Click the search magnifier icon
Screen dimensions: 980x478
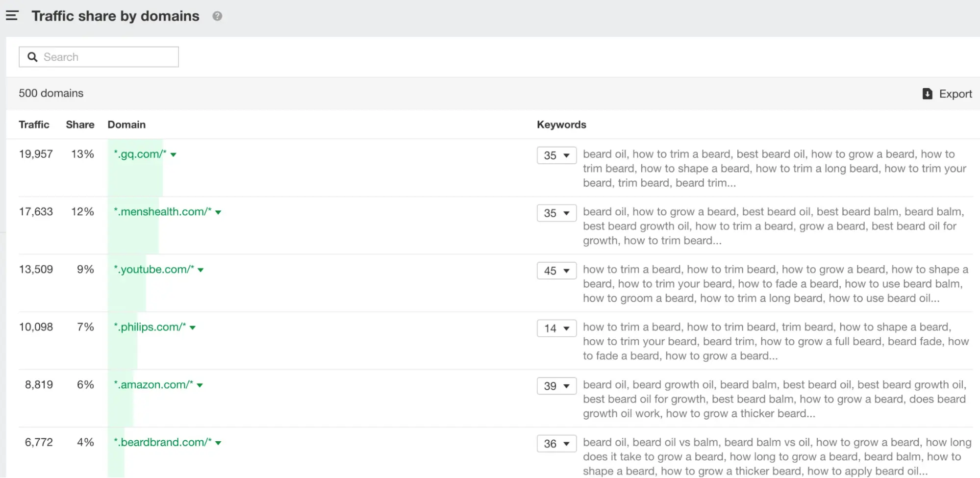pyautogui.click(x=32, y=57)
